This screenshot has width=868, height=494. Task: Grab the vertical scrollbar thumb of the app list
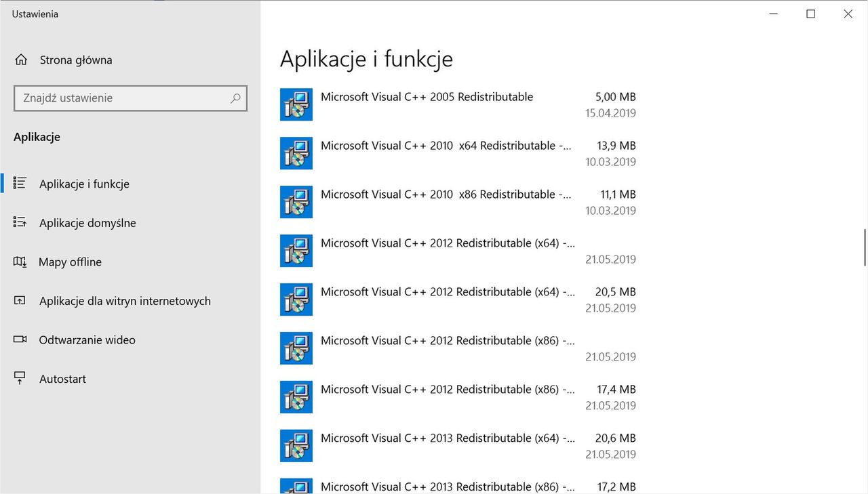coord(865,248)
